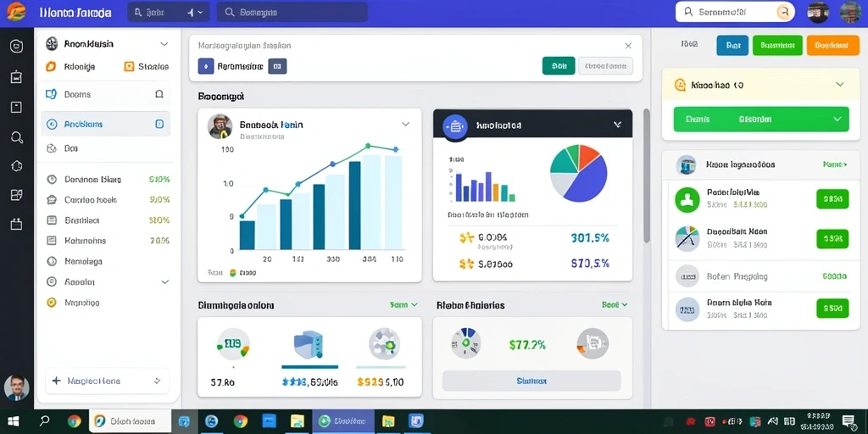Viewport: 868px width, 434px height.
Task: Collapse the line chart card via its chevron
Action: [406, 125]
